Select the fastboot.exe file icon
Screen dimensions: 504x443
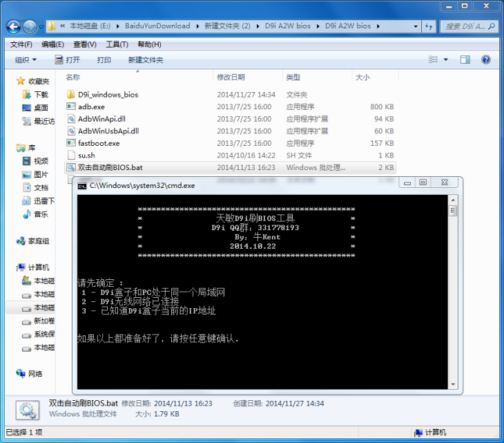click(70, 143)
